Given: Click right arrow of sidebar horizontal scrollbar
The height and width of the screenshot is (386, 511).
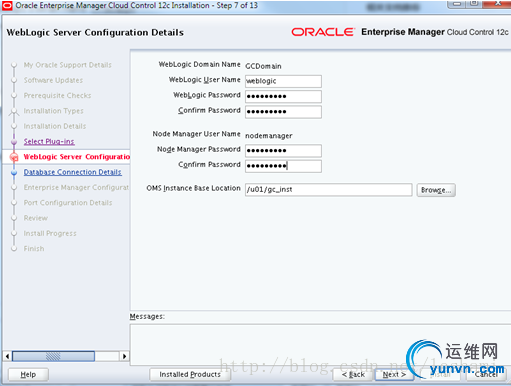Looking at the screenshot, I should (x=124, y=356).
